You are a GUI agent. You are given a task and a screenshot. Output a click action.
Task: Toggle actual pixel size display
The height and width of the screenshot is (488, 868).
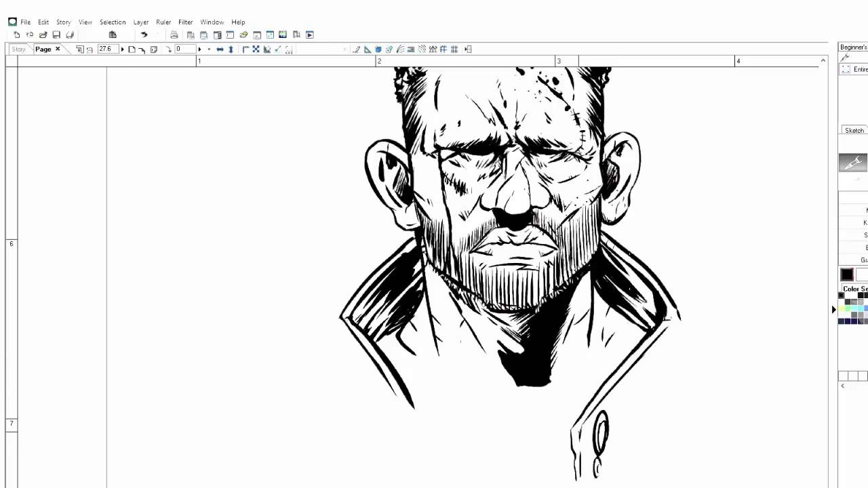point(154,49)
